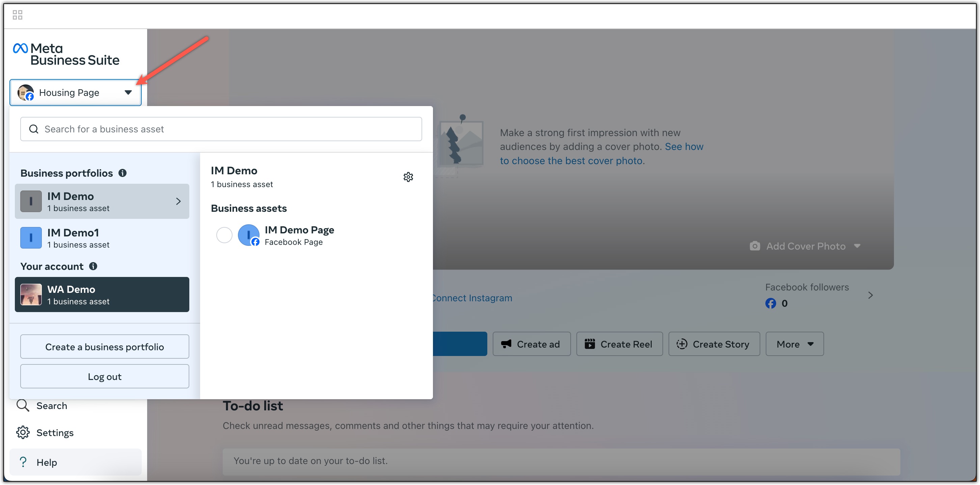This screenshot has width=980, height=485.
Task: Expand IM Demo portfolio chevron
Action: 178,201
